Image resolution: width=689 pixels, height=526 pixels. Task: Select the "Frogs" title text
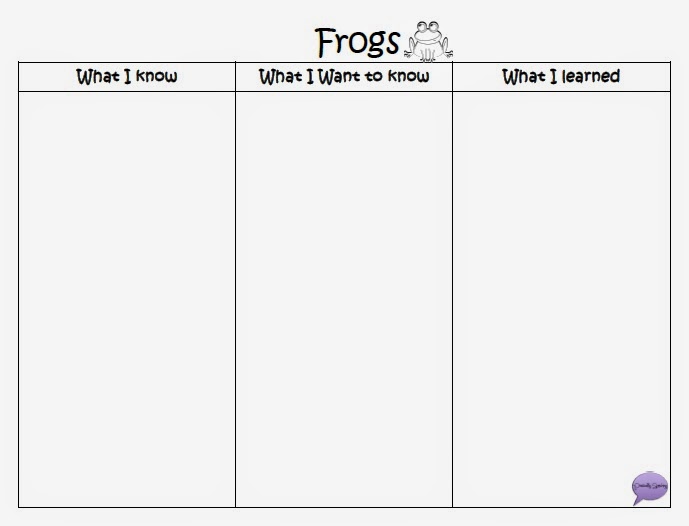[357, 42]
